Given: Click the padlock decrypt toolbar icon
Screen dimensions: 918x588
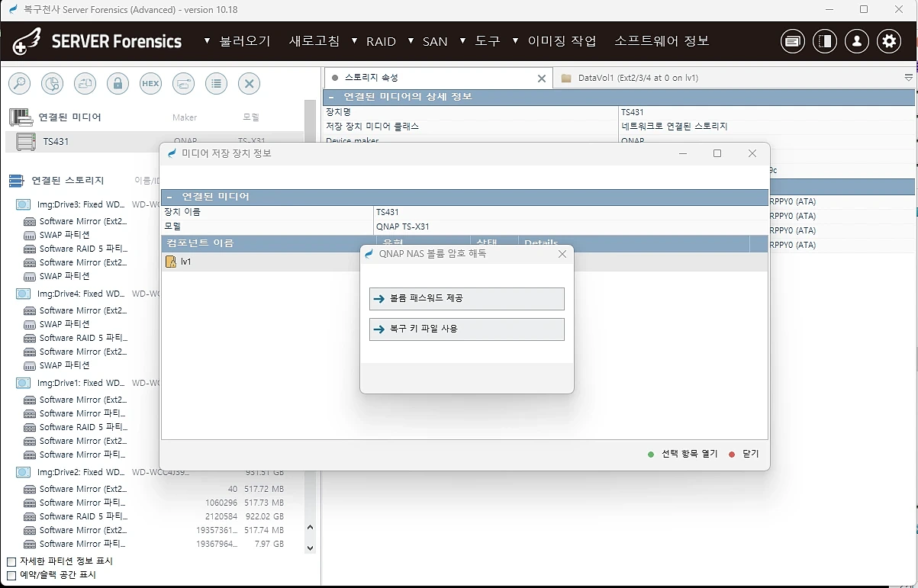Looking at the screenshot, I should coord(118,84).
